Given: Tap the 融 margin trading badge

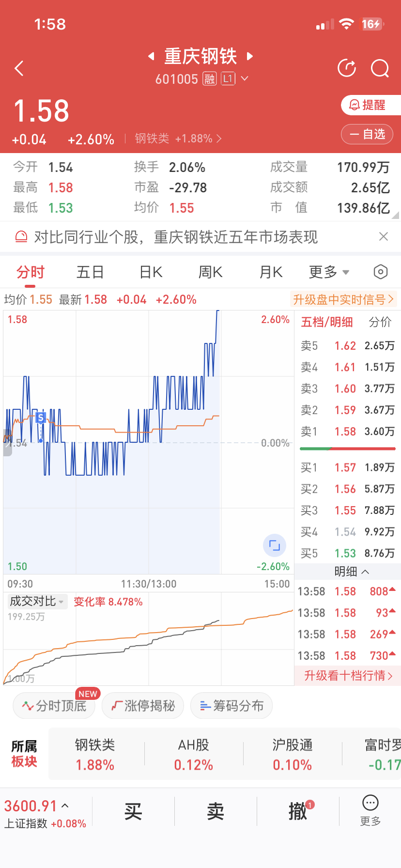Looking at the screenshot, I should (x=209, y=78).
